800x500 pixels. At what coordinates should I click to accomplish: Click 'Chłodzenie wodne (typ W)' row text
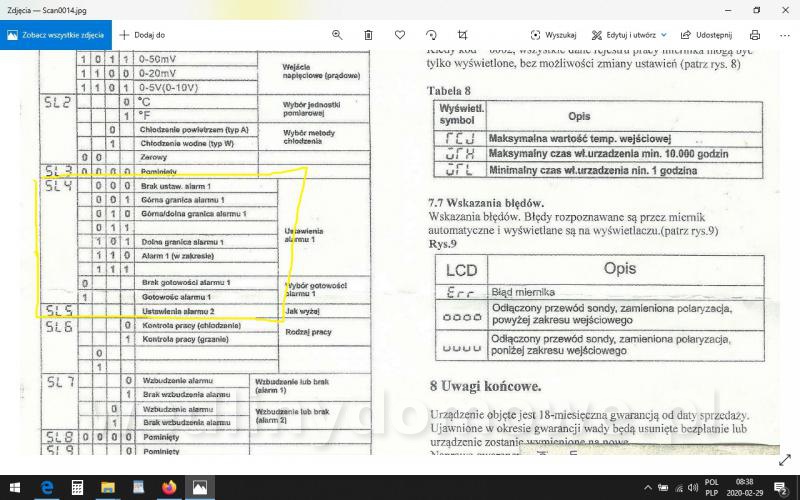point(187,143)
